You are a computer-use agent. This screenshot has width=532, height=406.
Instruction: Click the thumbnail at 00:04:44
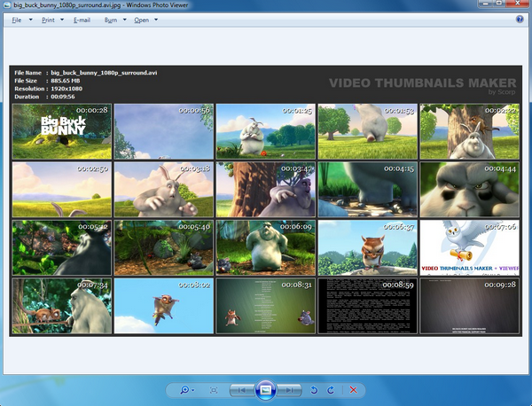[470, 190]
